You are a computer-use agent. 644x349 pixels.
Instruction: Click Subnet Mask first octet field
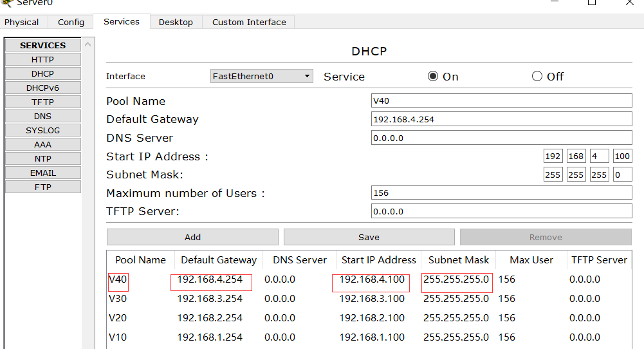pos(553,174)
